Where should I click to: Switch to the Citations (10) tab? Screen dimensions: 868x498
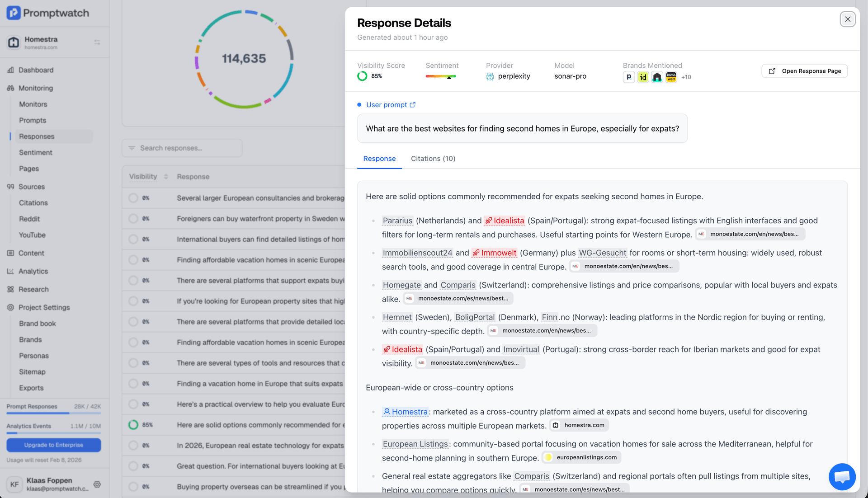(433, 159)
